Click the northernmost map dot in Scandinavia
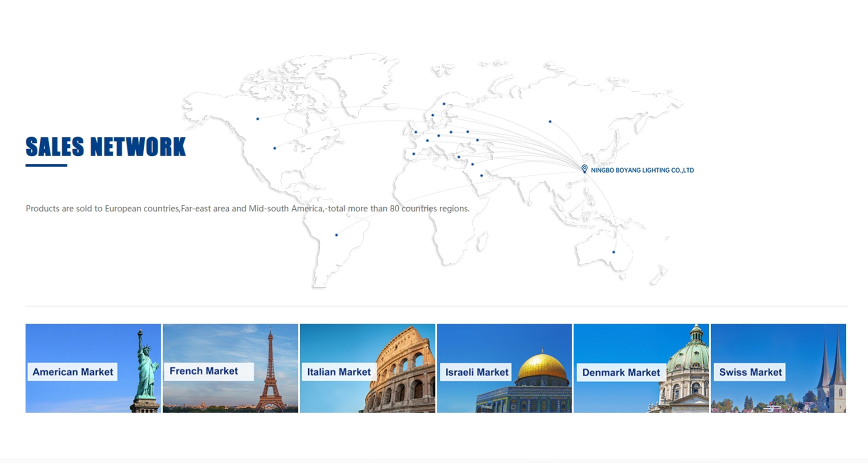The height and width of the screenshot is (463, 868). click(444, 104)
